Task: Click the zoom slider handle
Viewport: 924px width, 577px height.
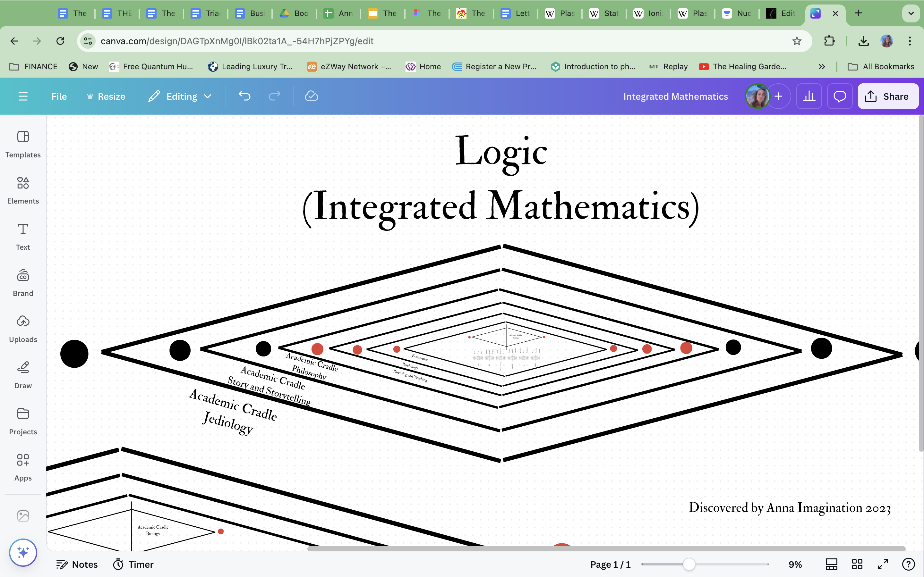Action: [x=689, y=564]
